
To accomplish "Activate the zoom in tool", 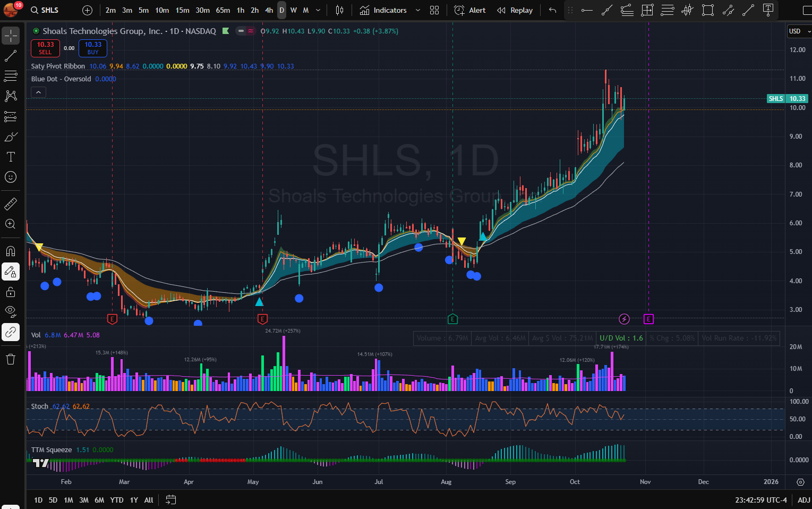I will [11, 224].
